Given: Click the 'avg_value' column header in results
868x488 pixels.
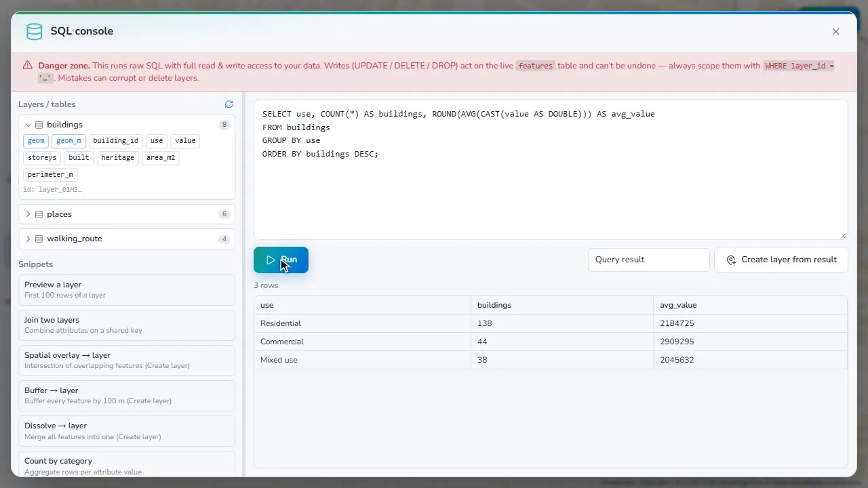Looking at the screenshot, I should [751, 305].
